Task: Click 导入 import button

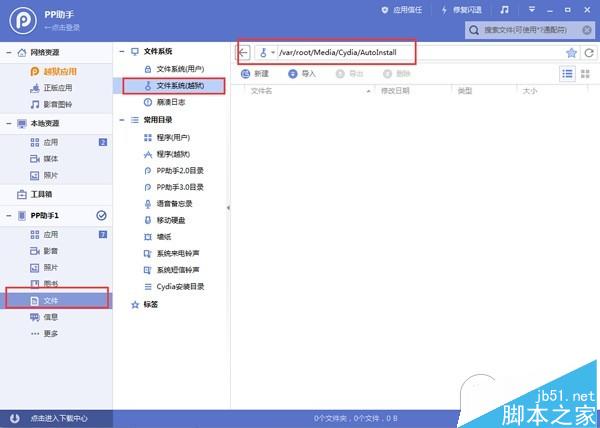Action: (302, 74)
